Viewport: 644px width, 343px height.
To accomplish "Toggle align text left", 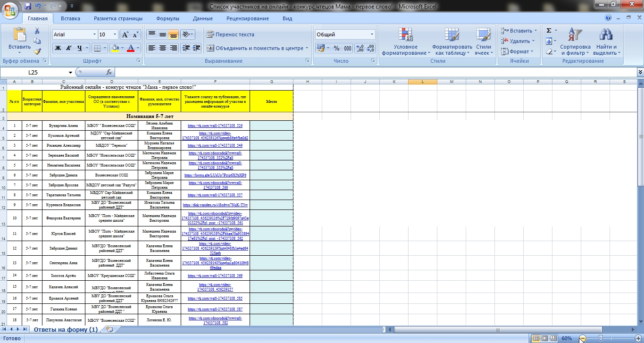I will tap(151, 48).
